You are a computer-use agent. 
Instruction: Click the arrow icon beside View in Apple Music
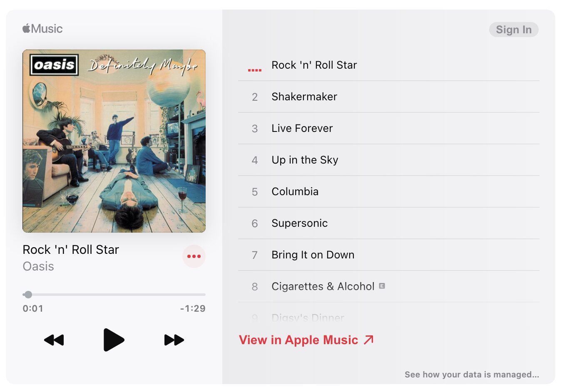tap(368, 340)
